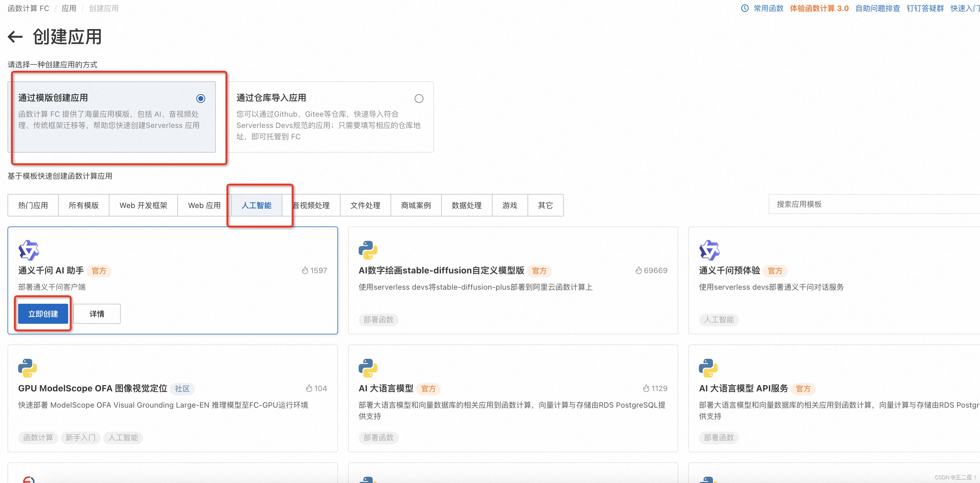Click 函数计算 FC breadcrumb

28,8
